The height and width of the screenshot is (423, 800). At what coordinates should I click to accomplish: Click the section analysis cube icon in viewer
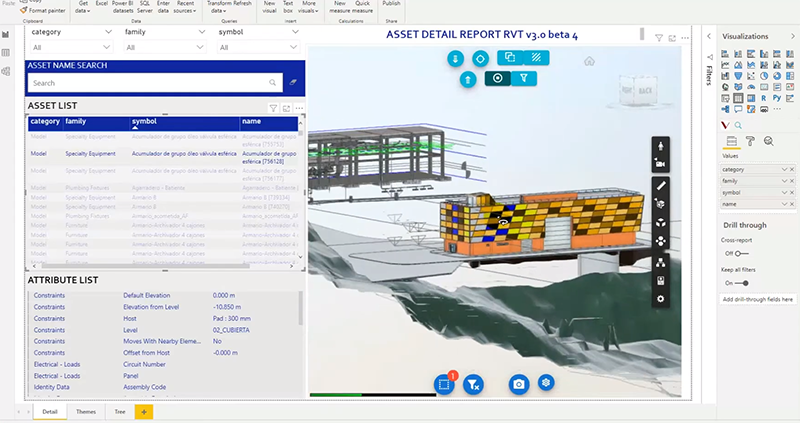click(660, 204)
